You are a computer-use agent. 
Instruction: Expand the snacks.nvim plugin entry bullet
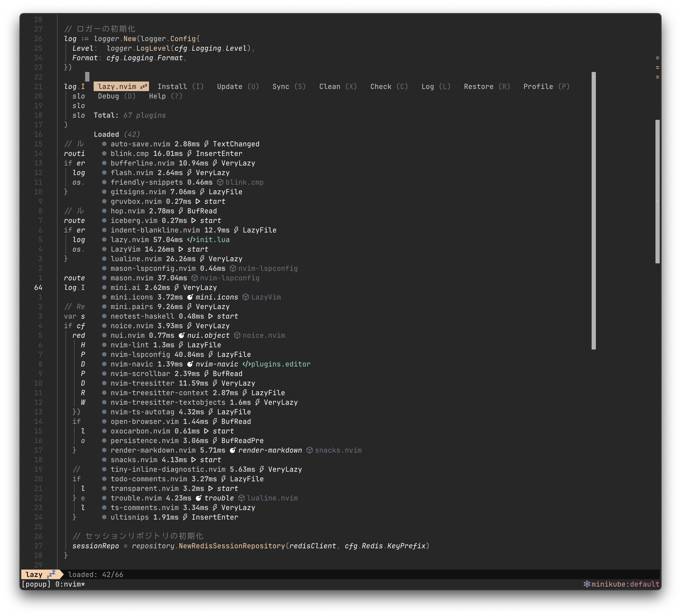point(104,460)
